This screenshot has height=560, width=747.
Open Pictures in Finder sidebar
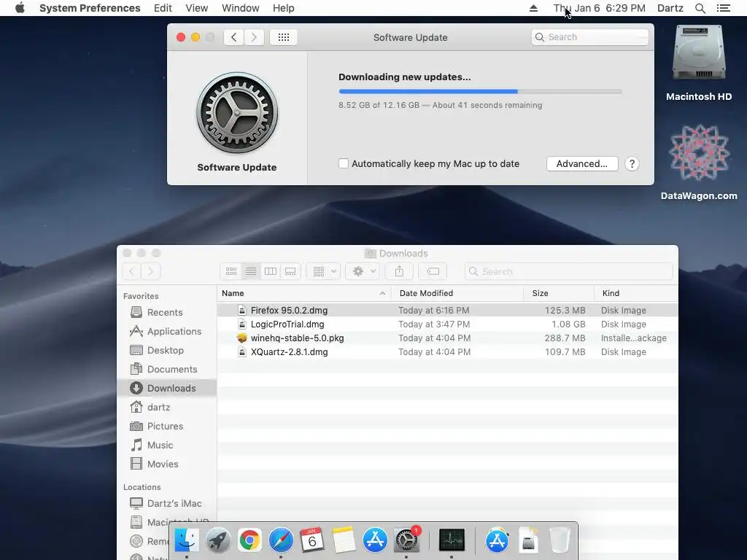167,426
